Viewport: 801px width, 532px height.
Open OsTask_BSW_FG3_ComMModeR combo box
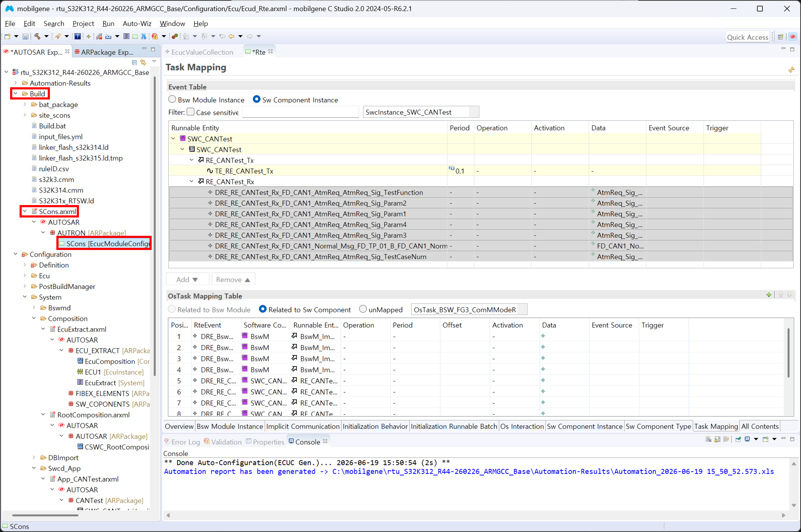pyautogui.click(x=469, y=310)
